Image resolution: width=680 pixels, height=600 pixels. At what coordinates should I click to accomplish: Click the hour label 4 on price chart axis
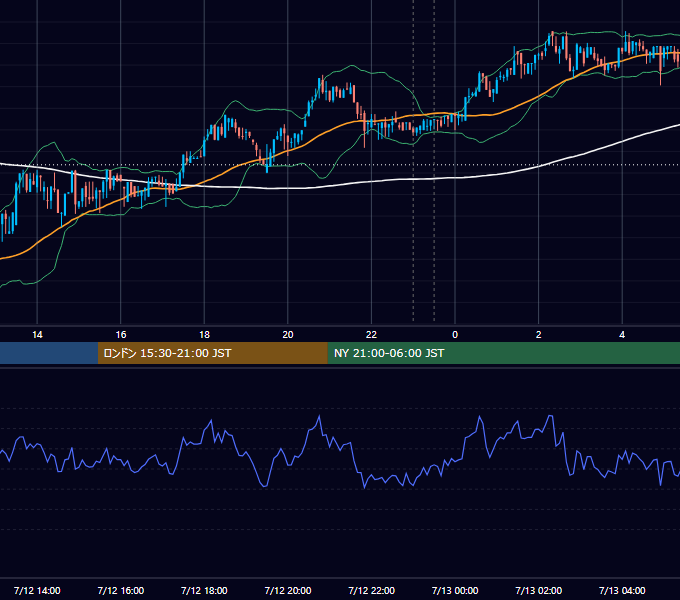(622, 335)
